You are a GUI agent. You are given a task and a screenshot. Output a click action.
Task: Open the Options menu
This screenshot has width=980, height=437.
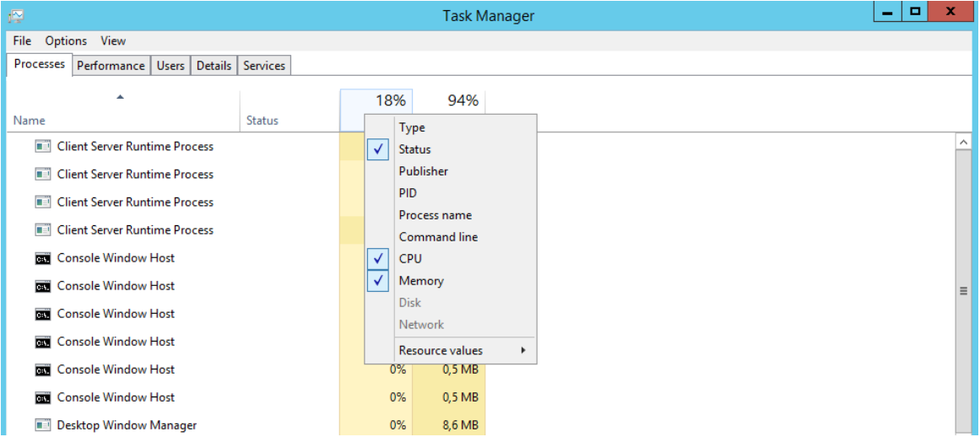click(x=66, y=40)
